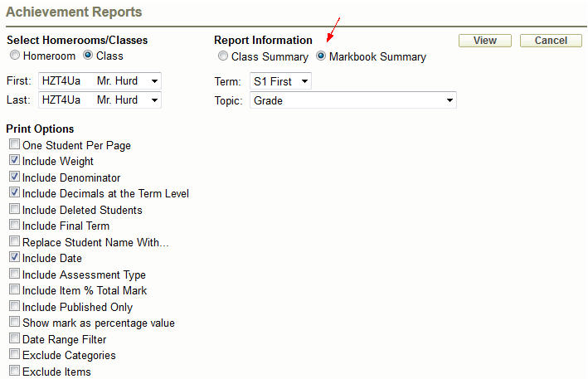Choose the Class Summary report option
The height and width of the screenshot is (379, 588).
222,57
